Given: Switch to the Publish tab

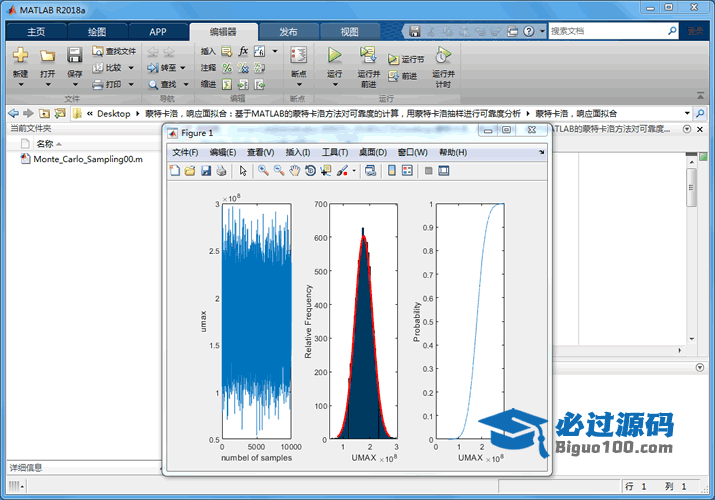Looking at the screenshot, I should click(288, 31).
